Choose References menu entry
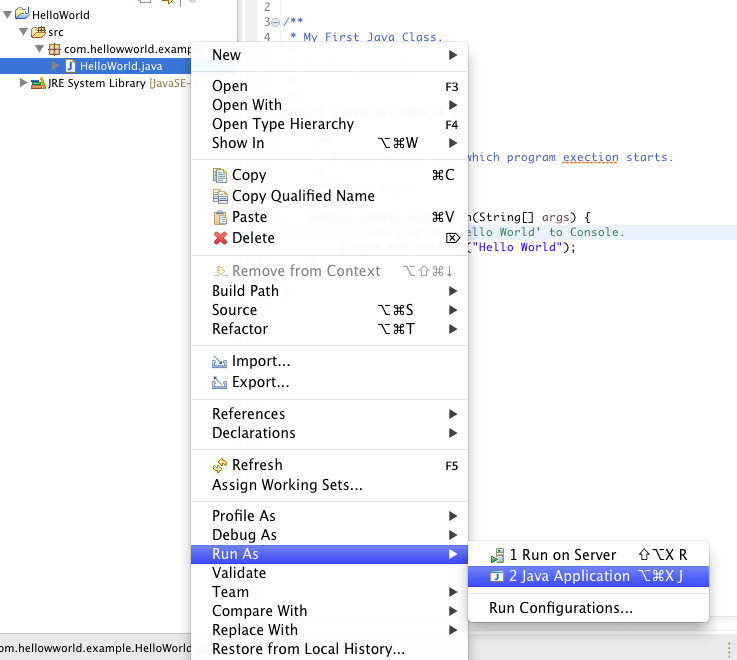 click(329, 414)
